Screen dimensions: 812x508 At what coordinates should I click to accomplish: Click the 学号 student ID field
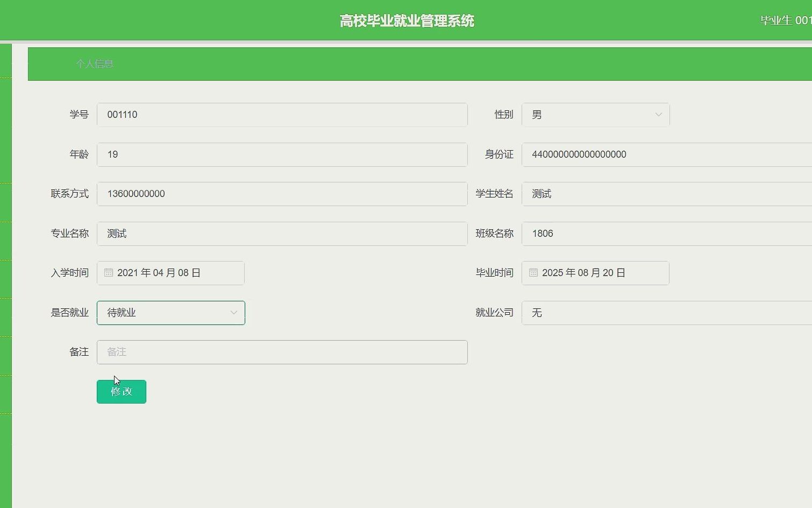(x=282, y=115)
